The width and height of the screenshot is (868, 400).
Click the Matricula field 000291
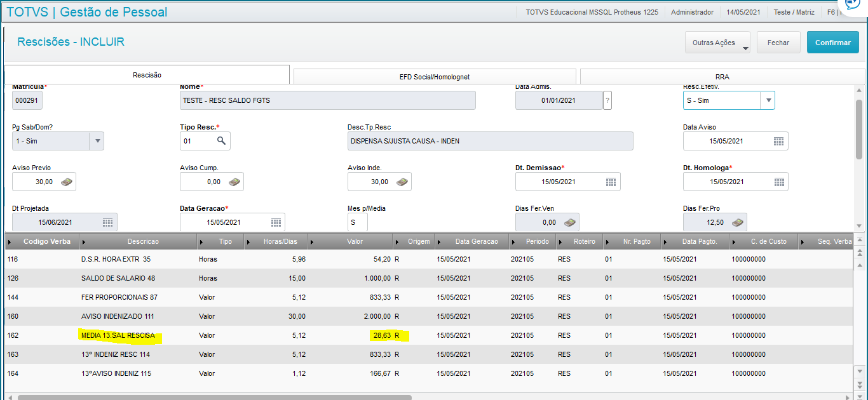tap(27, 100)
